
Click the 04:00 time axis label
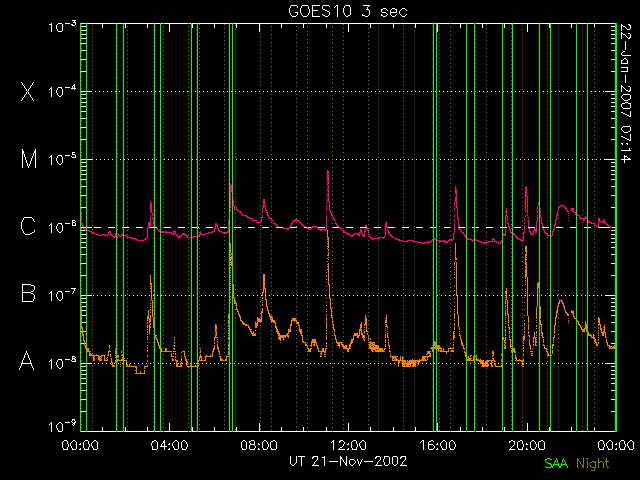(x=169, y=445)
